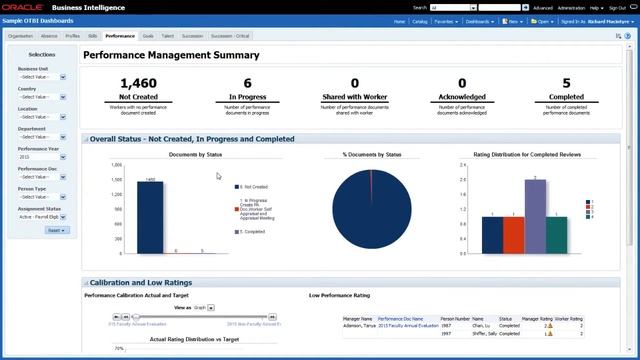This screenshot has width=640, height=360.
Task: Open the Help menu
Action: pos(596,8)
